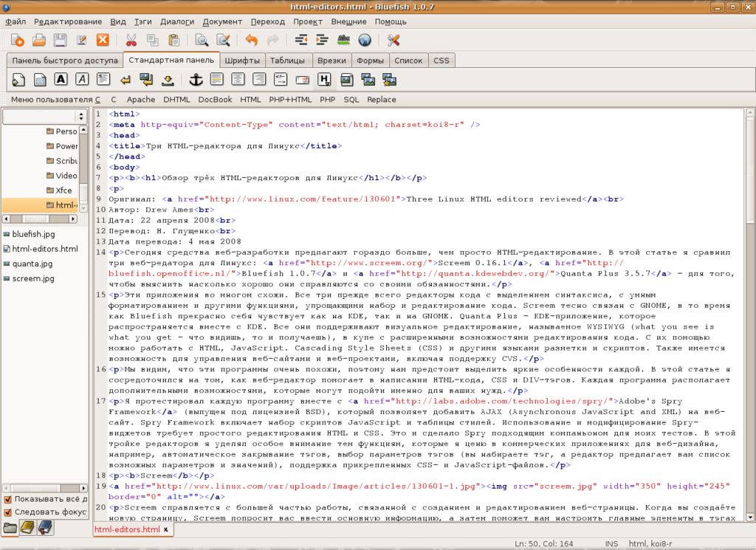Image resolution: width=756 pixels, height=550 pixels.
Task: Switch to the CSS toolbar tab
Action: coord(441,61)
